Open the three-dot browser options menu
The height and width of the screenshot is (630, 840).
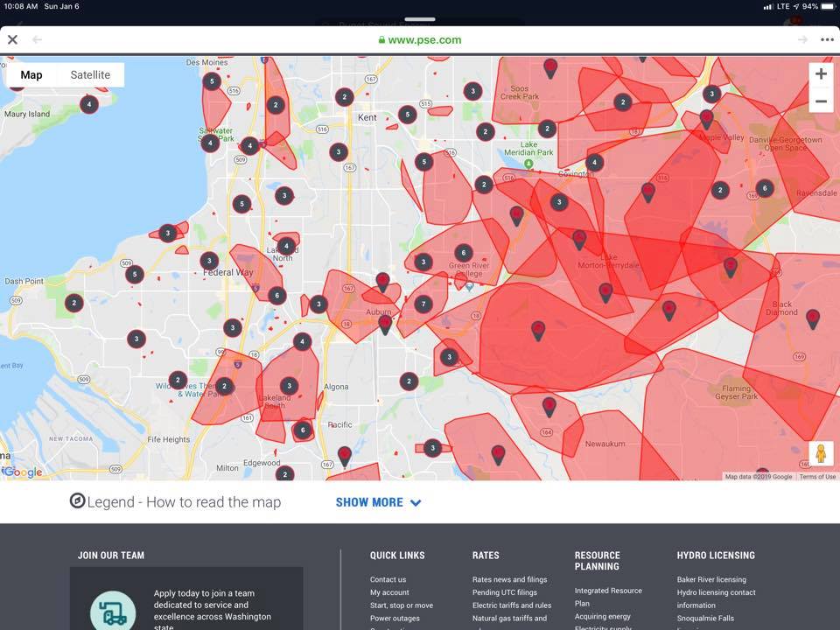pyautogui.click(x=827, y=39)
